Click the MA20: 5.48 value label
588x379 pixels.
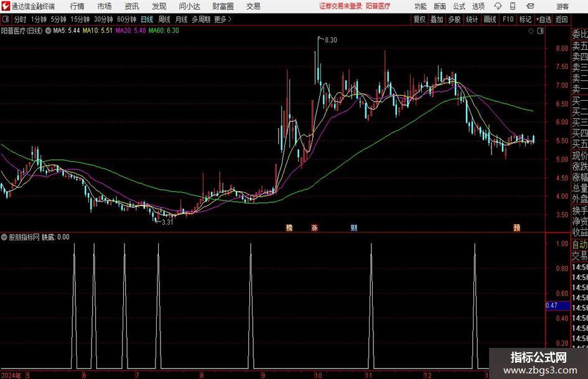coord(131,30)
